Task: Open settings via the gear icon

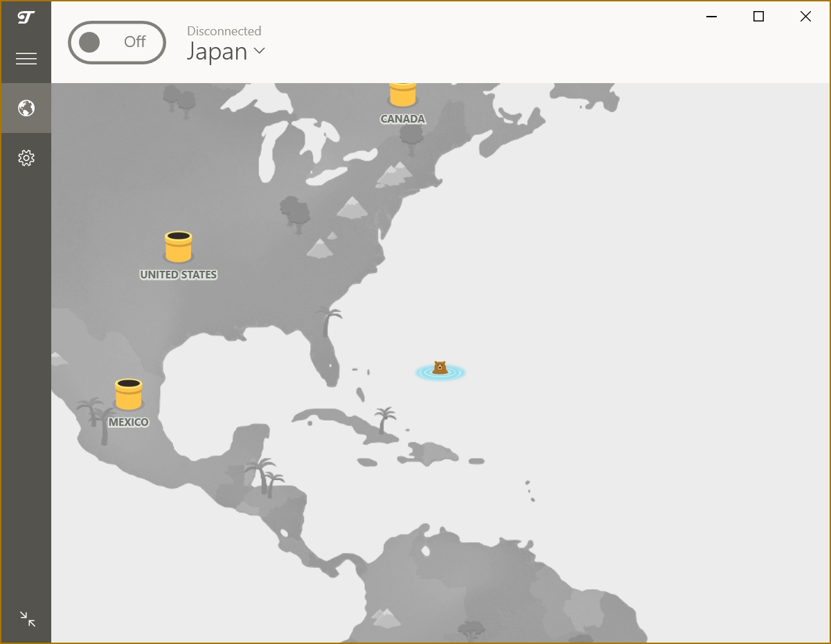Action: [x=26, y=158]
